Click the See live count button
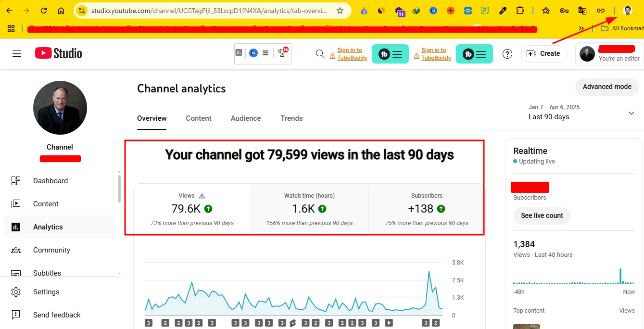The height and width of the screenshot is (329, 644). [x=542, y=215]
